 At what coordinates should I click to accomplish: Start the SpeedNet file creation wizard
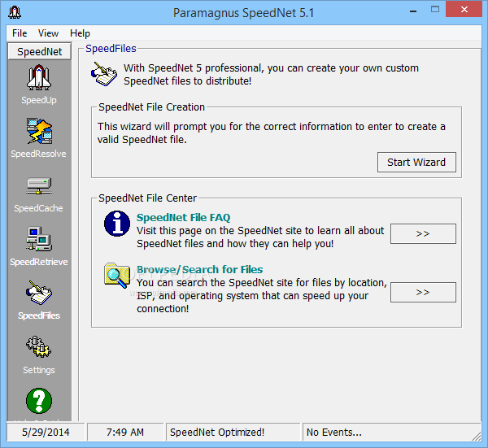coord(416,162)
